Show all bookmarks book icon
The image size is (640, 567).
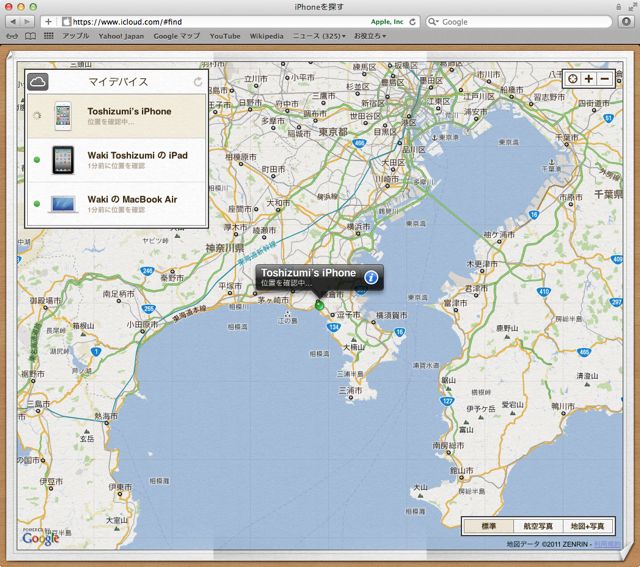pyautogui.click(x=31, y=36)
